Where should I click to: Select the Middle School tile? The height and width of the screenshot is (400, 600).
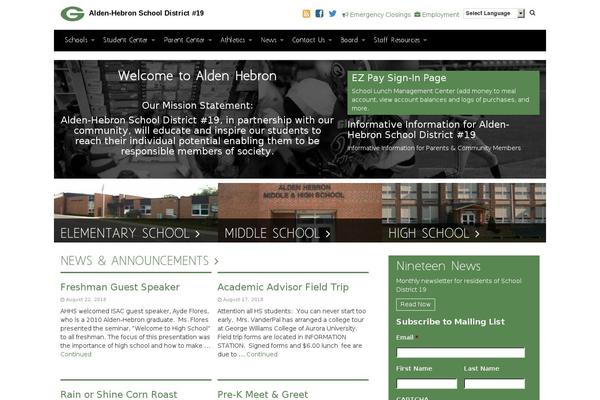tap(300, 212)
